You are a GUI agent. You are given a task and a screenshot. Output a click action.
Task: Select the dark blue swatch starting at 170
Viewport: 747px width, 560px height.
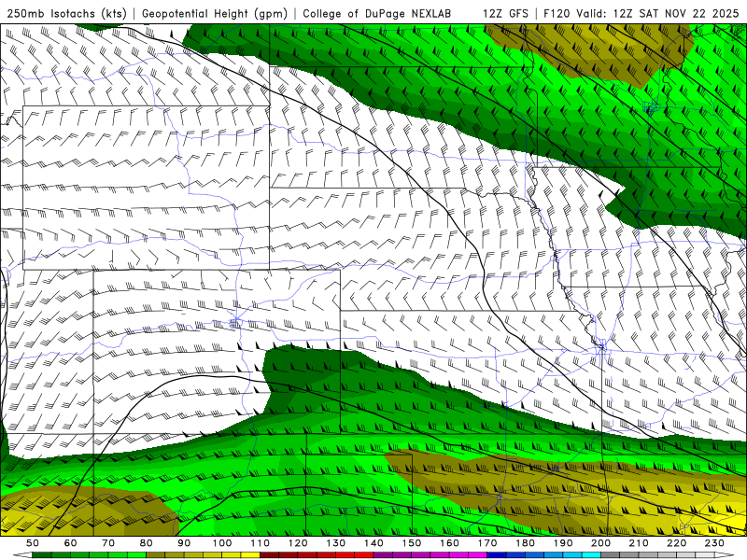[497, 555]
